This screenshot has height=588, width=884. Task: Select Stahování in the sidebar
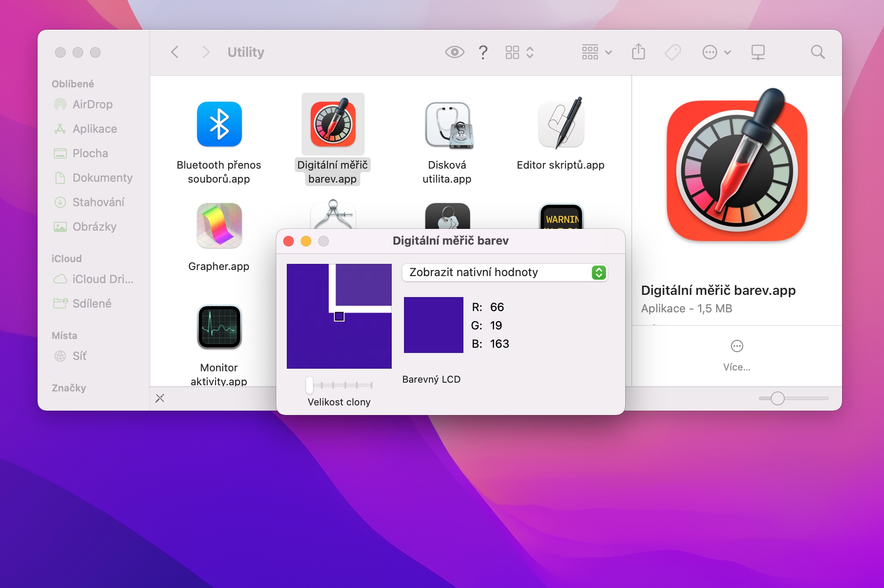coord(98,202)
